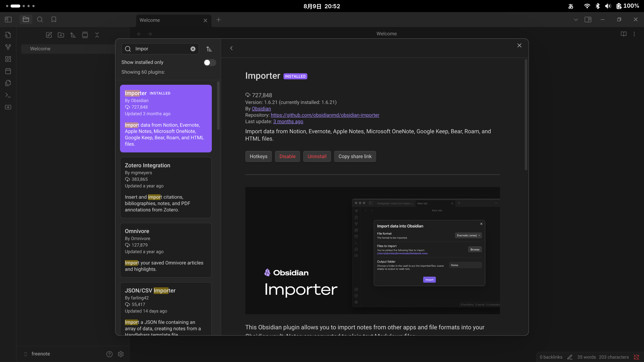This screenshot has width=644, height=362.
Task: Create a new folder icon
Action: pyautogui.click(x=61, y=35)
